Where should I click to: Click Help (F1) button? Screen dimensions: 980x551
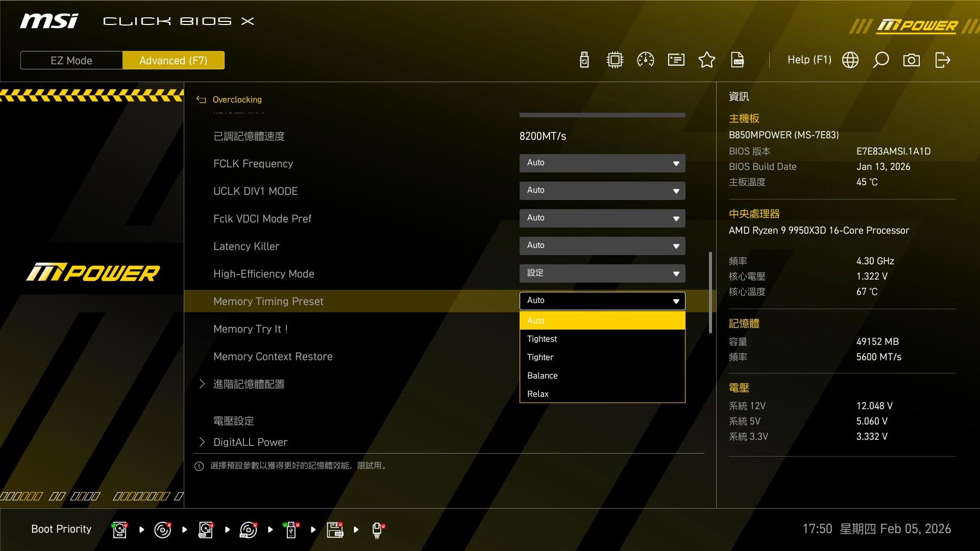[x=809, y=60]
